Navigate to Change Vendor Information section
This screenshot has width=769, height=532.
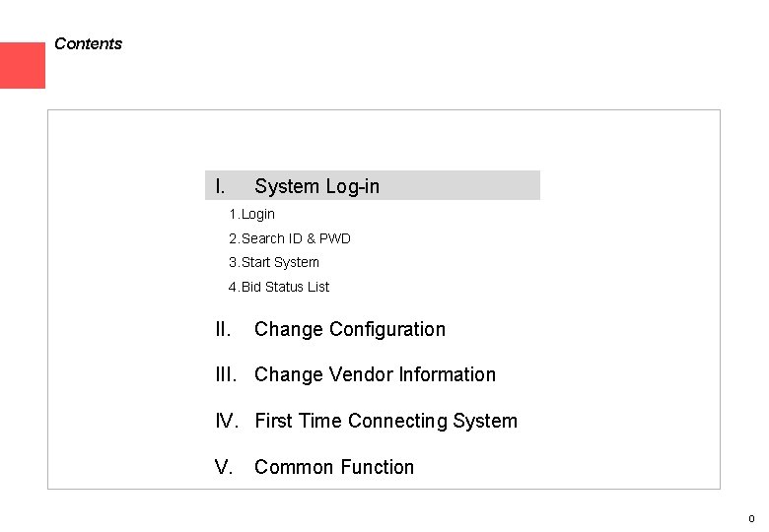375,374
